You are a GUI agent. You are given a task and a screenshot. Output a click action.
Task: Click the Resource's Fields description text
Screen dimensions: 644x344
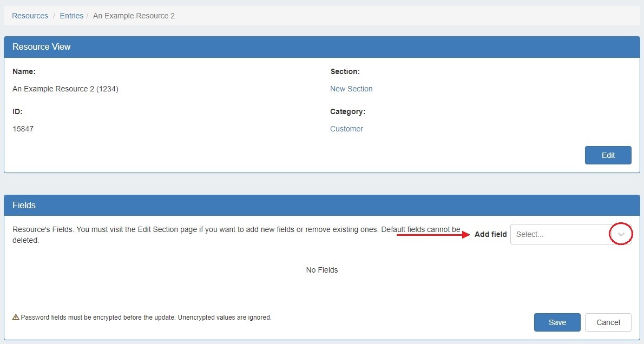(216, 230)
